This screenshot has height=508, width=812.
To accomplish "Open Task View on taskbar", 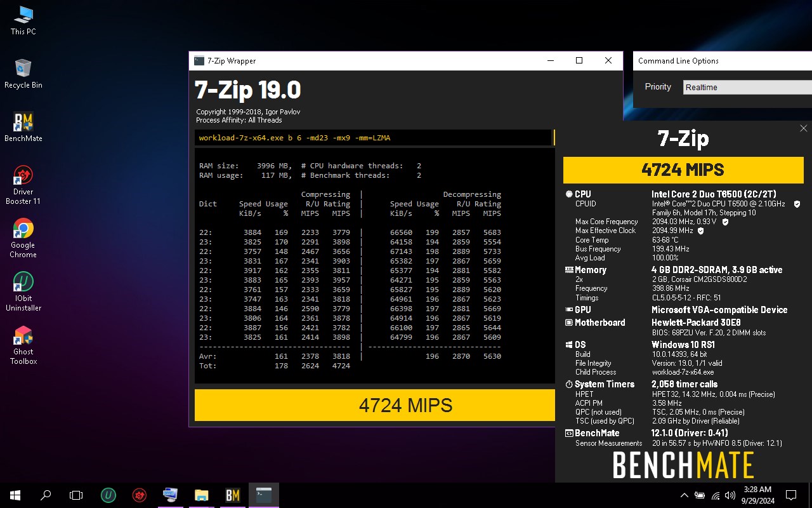I will pos(76,495).
